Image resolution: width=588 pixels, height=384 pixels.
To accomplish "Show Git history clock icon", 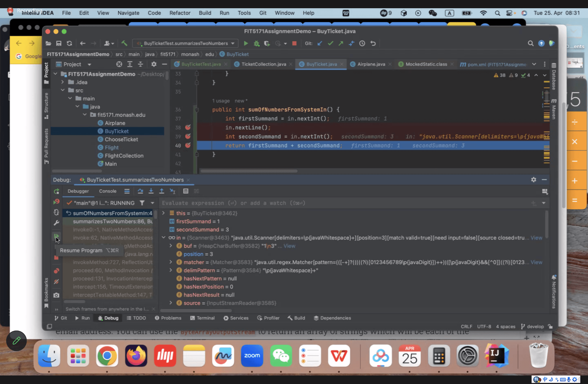I will click(362, 43).
